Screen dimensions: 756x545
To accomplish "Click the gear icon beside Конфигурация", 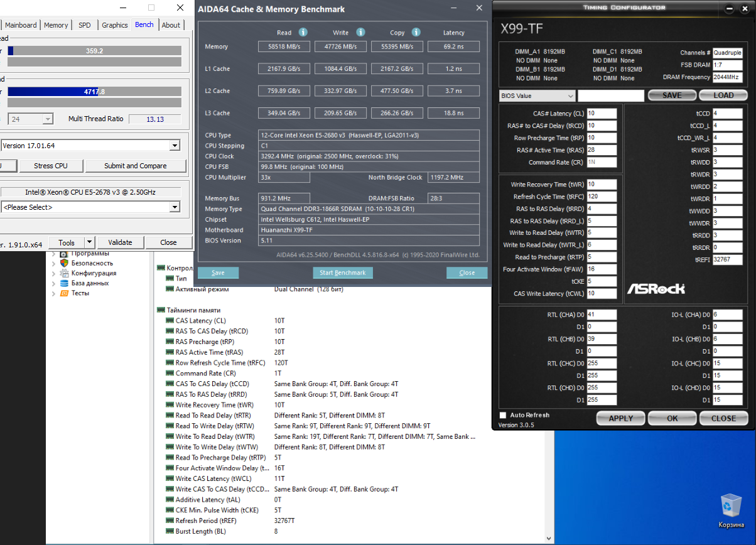I will (64, 273).
